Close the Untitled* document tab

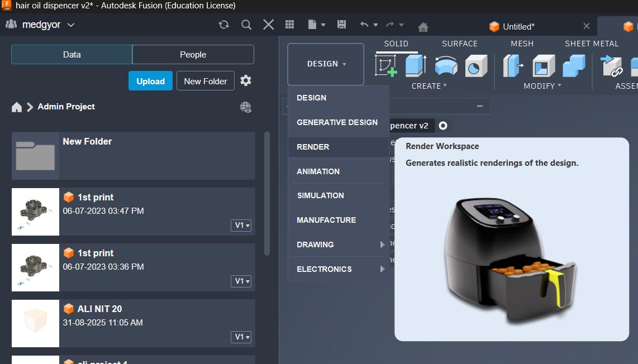587,26
